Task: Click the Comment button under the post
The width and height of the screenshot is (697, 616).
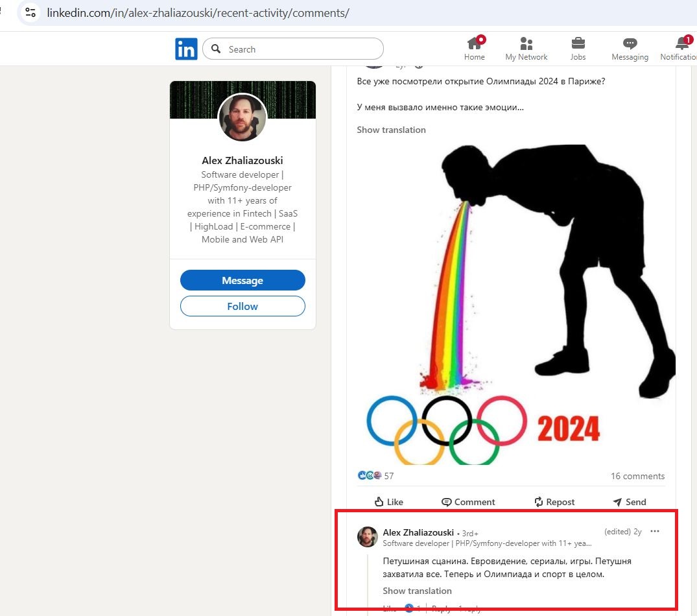Action: pos(468,502)
